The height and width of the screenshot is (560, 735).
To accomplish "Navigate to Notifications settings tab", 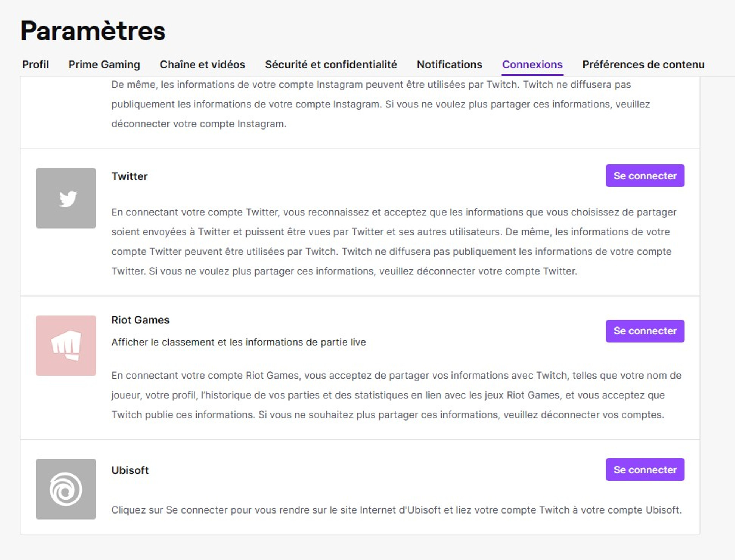I will pyautogui.click(x=448, y=64).
